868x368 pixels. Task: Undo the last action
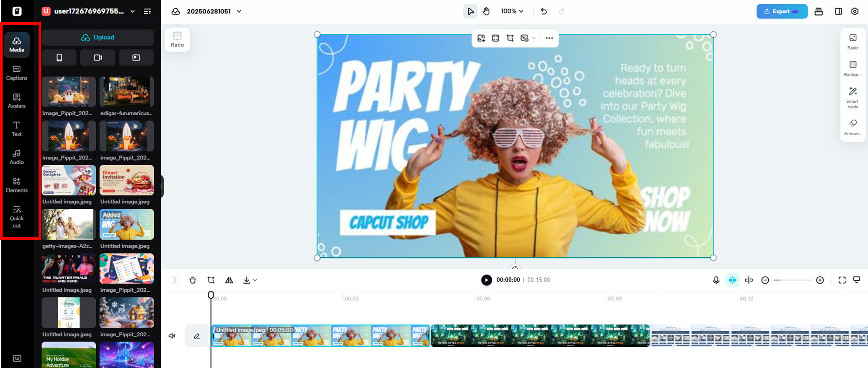pyautogui.click(x=544, y=11)
